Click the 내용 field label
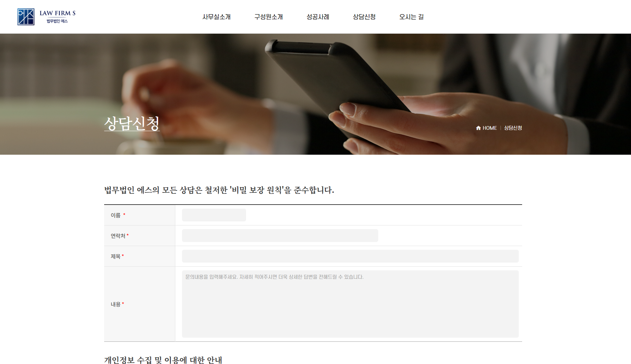Screen dimensions: 631x364 pyautogui.click(x=116, y=304)
